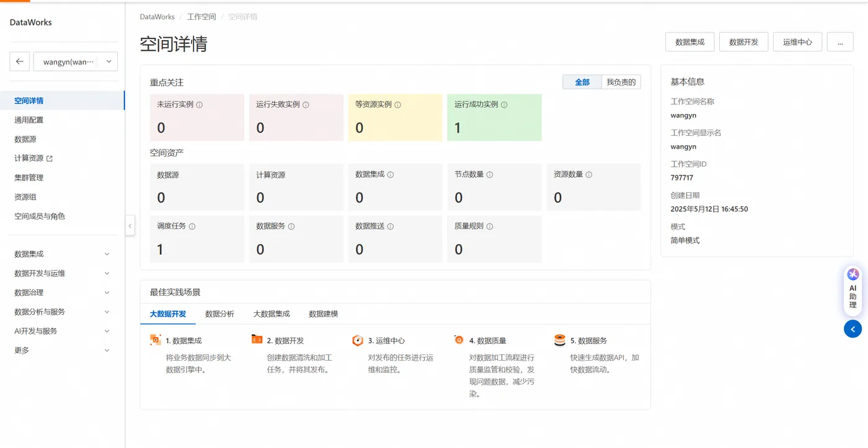Click the info icon next to 等资源实例
The height and width of the screenshot is (448, 868).
click(x=397, y=105)
